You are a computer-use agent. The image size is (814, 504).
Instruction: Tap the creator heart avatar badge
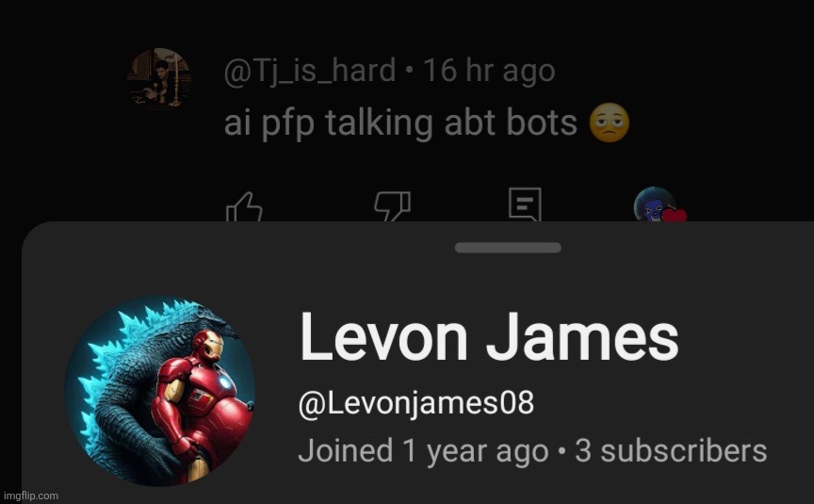coord(657,204)
